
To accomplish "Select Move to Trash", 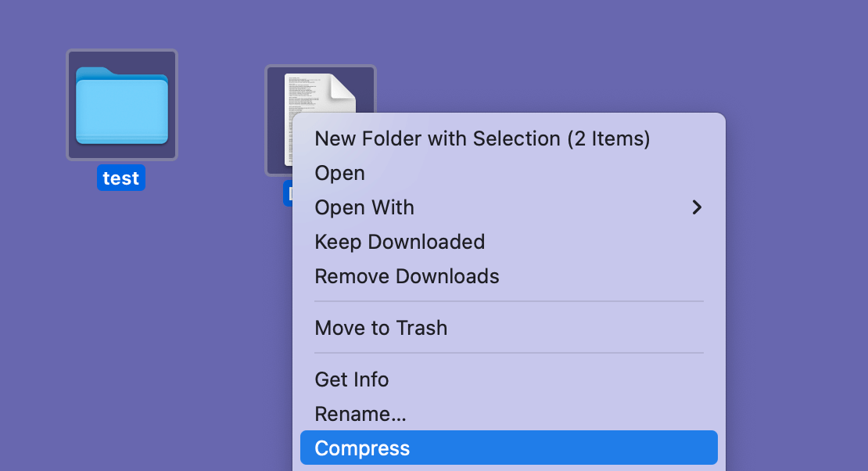I will point(381,328).
